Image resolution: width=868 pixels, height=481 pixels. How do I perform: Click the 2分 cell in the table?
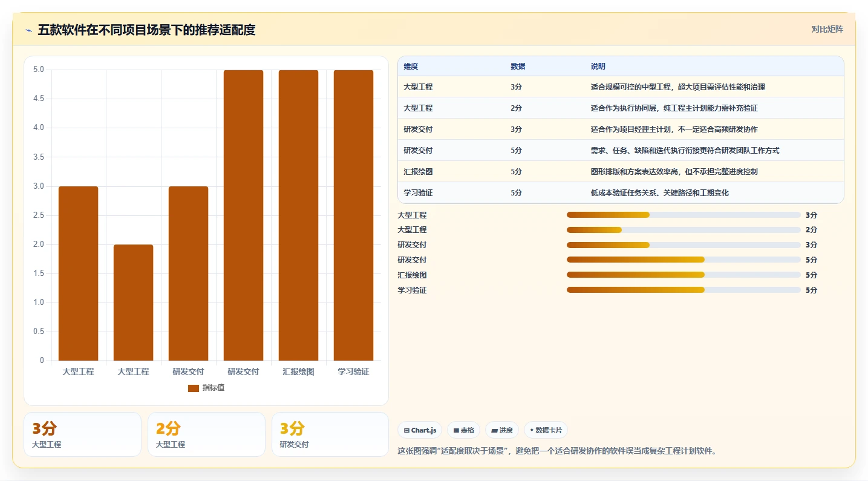[516, 108]
